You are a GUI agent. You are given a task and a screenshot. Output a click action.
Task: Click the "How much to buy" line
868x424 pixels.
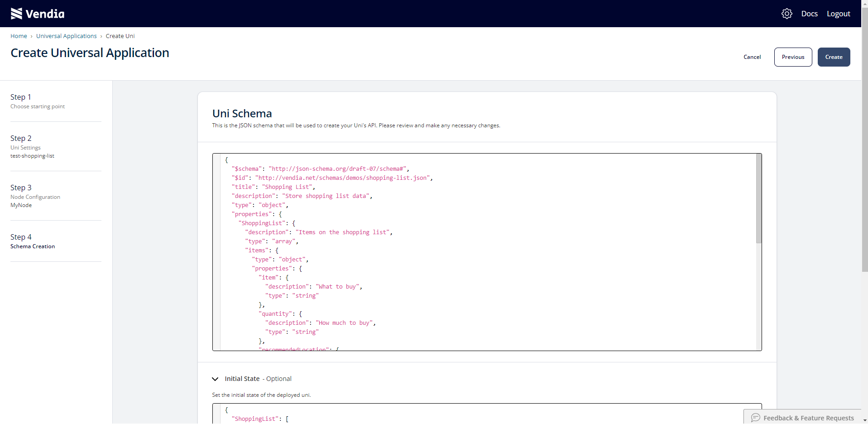321,323
